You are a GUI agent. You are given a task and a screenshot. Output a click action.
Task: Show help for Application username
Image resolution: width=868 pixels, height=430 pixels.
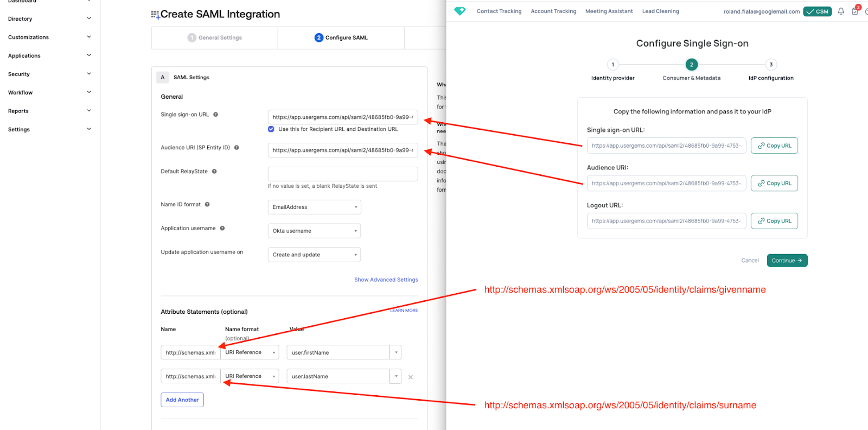[222, 229]
